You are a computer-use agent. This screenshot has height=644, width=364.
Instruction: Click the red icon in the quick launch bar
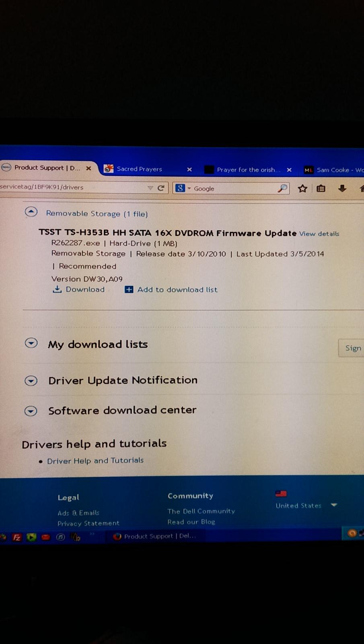click(46, 537)
